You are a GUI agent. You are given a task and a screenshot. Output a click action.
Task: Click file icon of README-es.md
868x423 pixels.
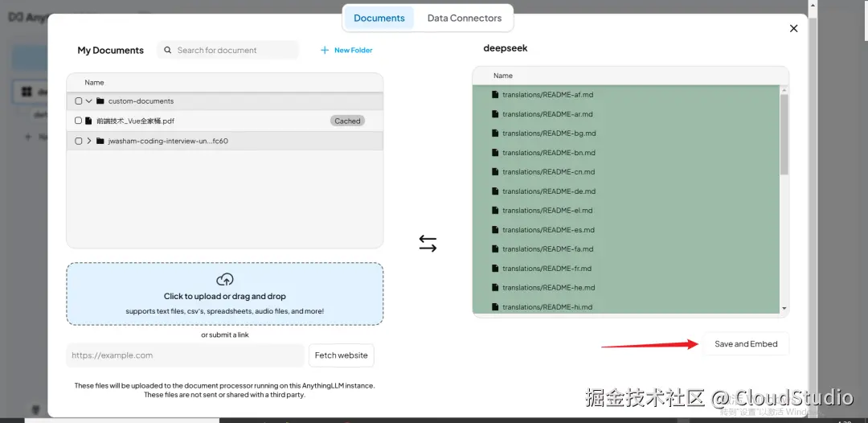click(495, 230)
